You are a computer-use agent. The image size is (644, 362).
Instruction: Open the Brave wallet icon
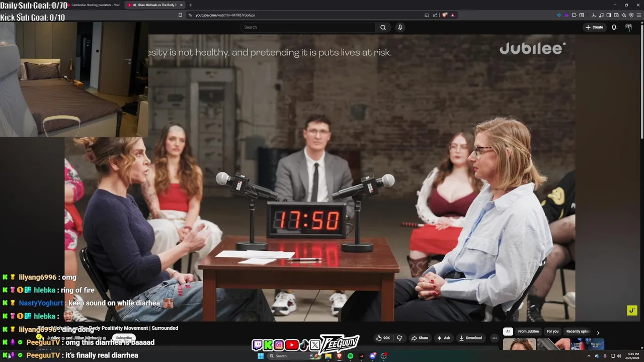click(616, 15)
